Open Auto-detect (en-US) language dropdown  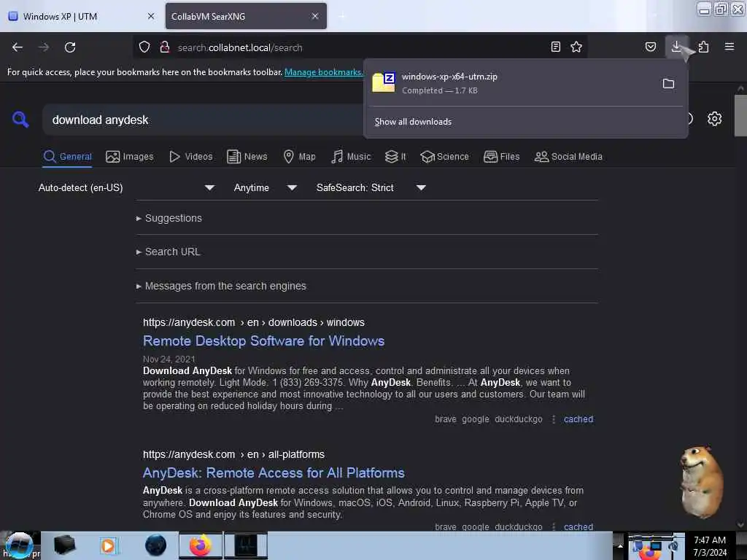126,187
